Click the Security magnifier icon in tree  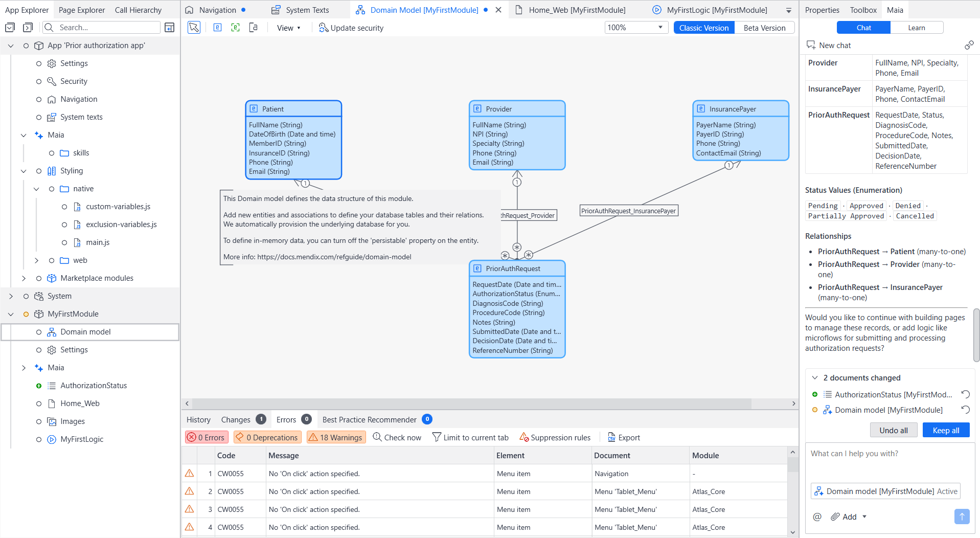pyautogui.click(x=52, y=81)
